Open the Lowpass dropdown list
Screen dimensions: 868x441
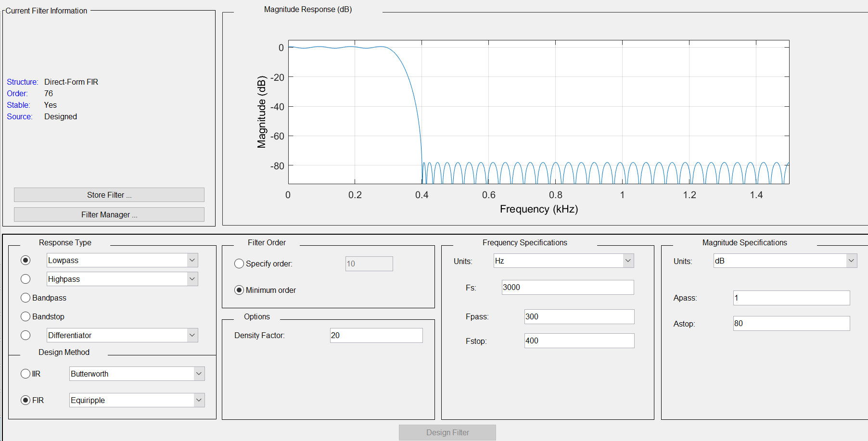point(122,260)
